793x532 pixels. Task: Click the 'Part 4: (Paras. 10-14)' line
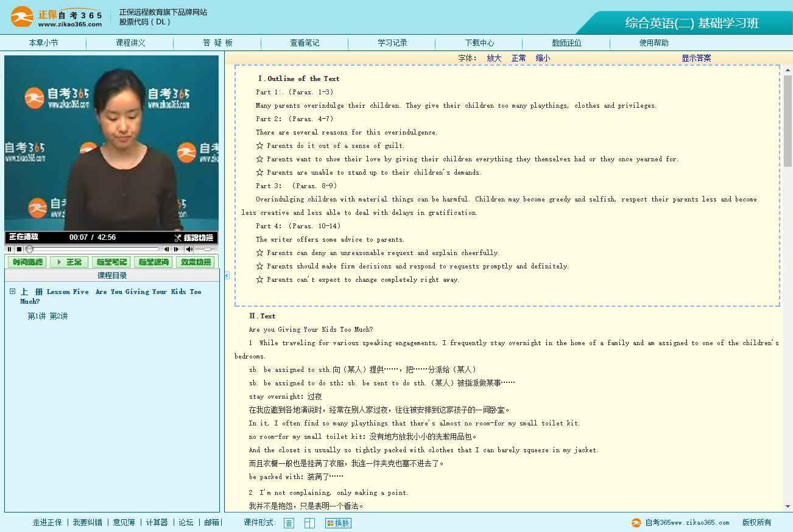(298, 226)
